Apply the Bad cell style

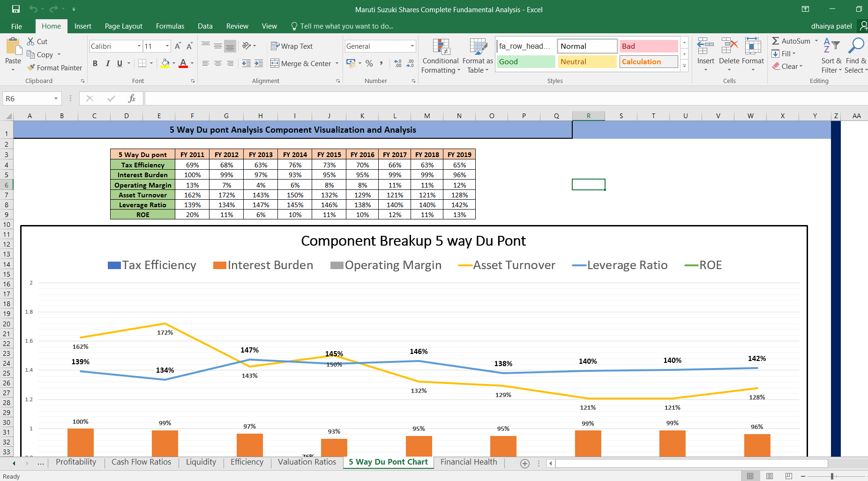(649, 46)
